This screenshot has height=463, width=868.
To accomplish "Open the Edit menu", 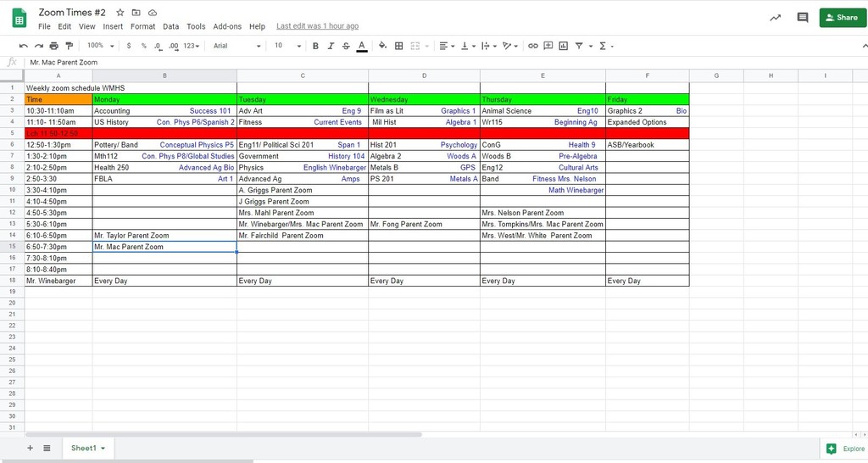I will [64, 26].
